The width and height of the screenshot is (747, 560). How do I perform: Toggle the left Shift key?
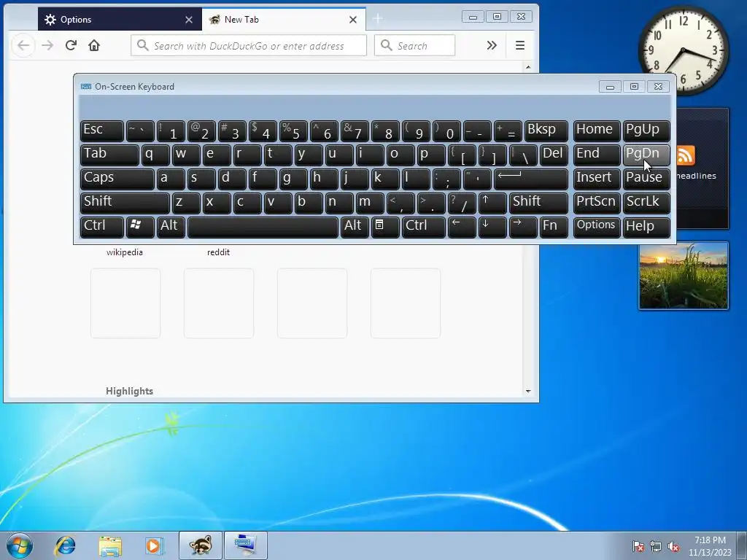coord(124,203)
